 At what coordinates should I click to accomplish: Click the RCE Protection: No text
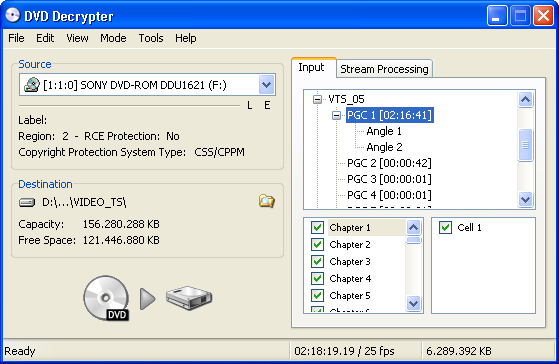(132, 136)
